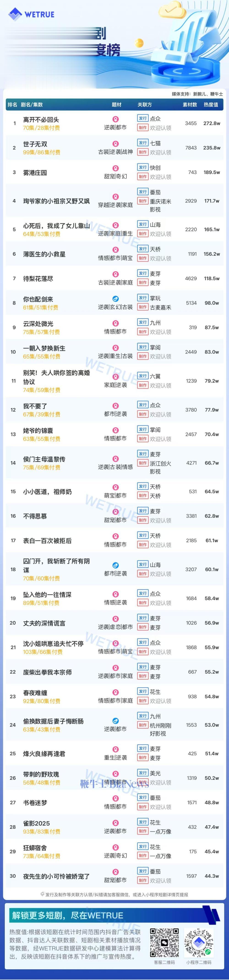Screen dimensions: 229x980
Task: Click the male icon for 囚门开 row
Action: tap(115, 565)
